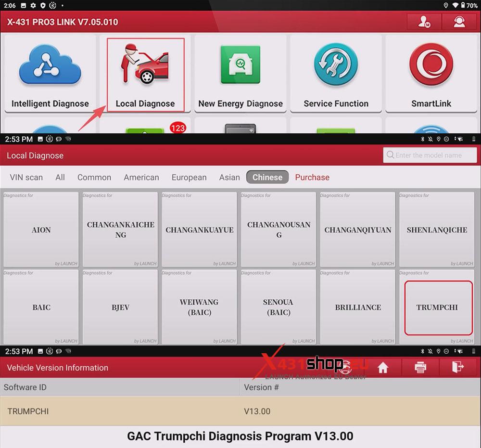
Task: Launch New Energy Diagnose green icon
Action: point(240,64)
